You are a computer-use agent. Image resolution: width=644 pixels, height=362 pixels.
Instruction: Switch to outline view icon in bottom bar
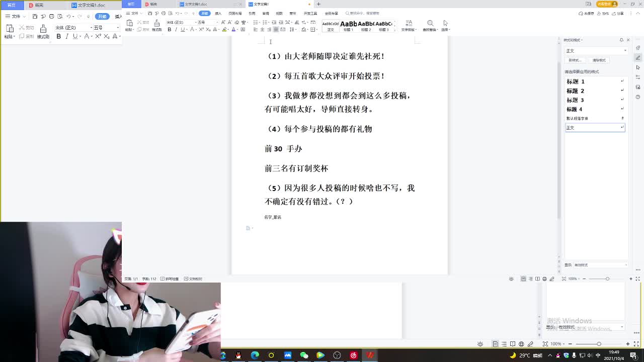504,344
